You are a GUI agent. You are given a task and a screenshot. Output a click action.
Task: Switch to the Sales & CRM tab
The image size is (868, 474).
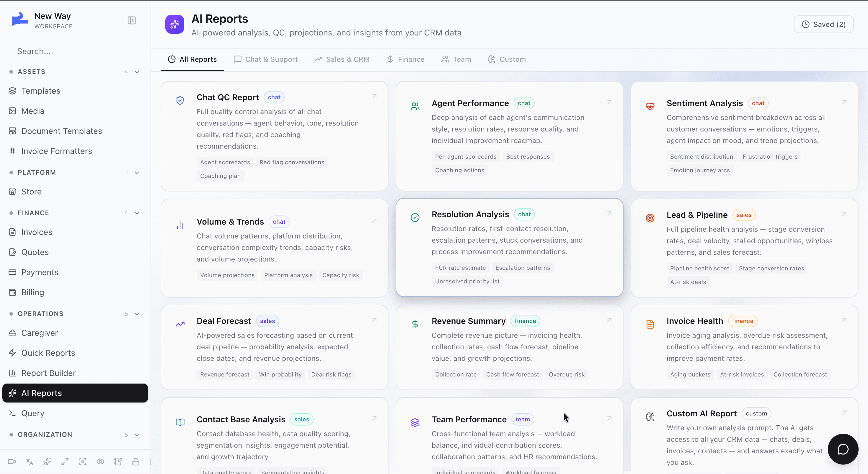pyautogui.click(x=342, y=59)
